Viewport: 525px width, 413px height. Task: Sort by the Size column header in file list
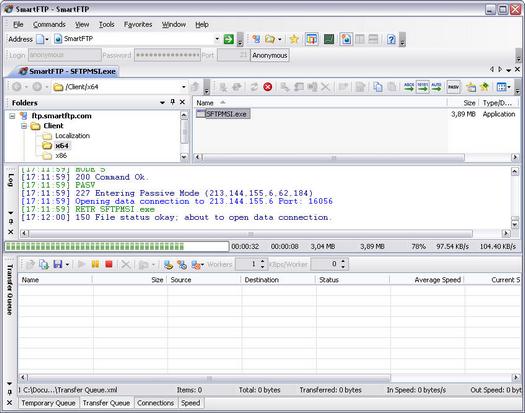coord(463,103)
